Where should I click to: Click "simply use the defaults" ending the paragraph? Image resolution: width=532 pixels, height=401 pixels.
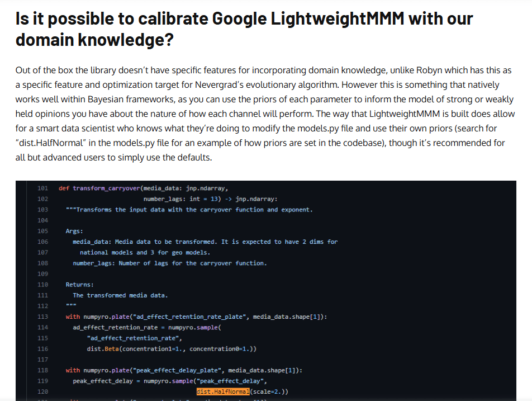coord(163,158)
